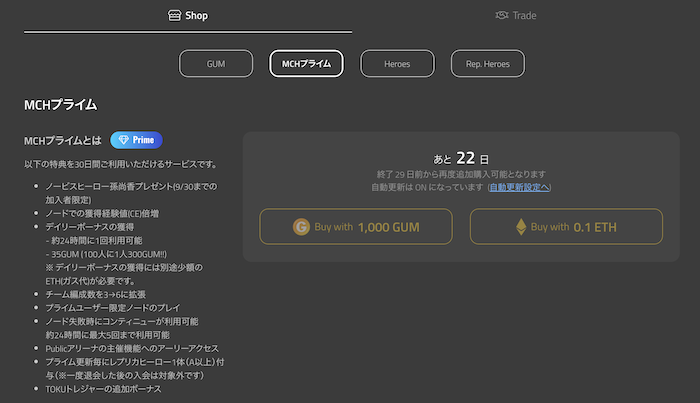The image size is (700, 403).
Task: Click the チーム編成数を3→6に拡張 bullet
Action: (x=96, y=295)
